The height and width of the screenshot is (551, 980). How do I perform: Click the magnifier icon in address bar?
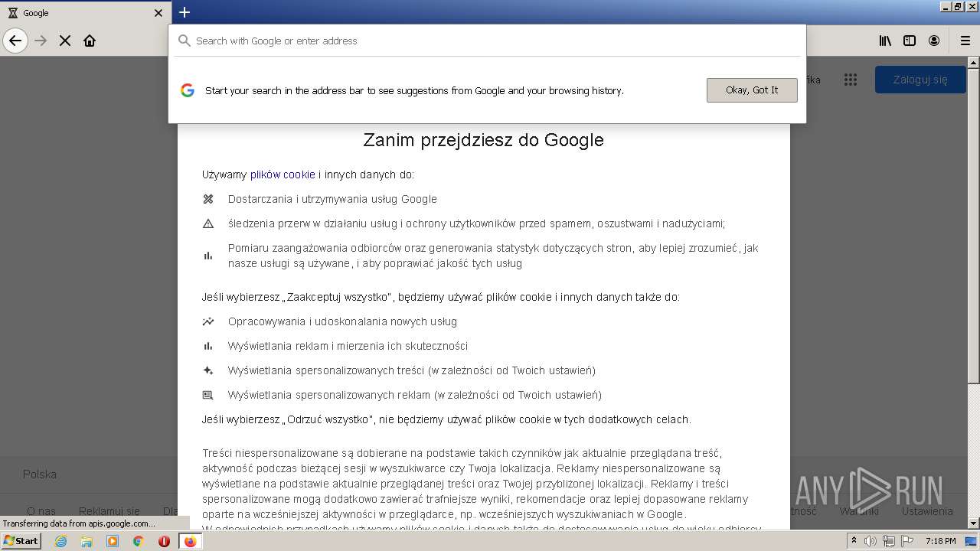point(184,41)
